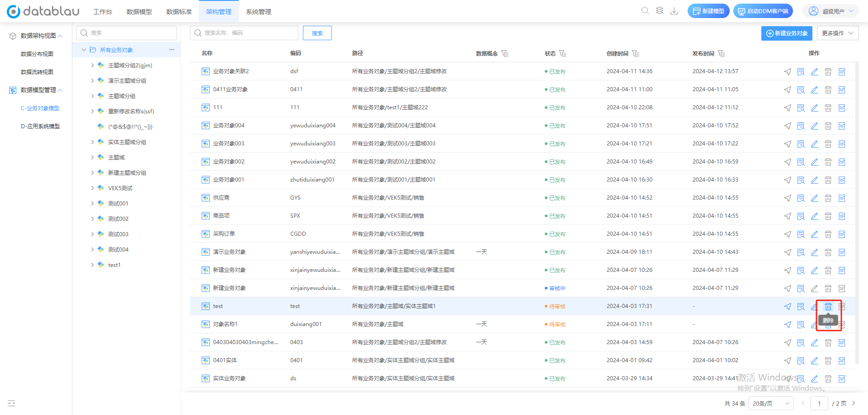Select the (*@&$@!!*()_~|}} tree item
The height and width of the screenshot is (415, 868).
130,127
